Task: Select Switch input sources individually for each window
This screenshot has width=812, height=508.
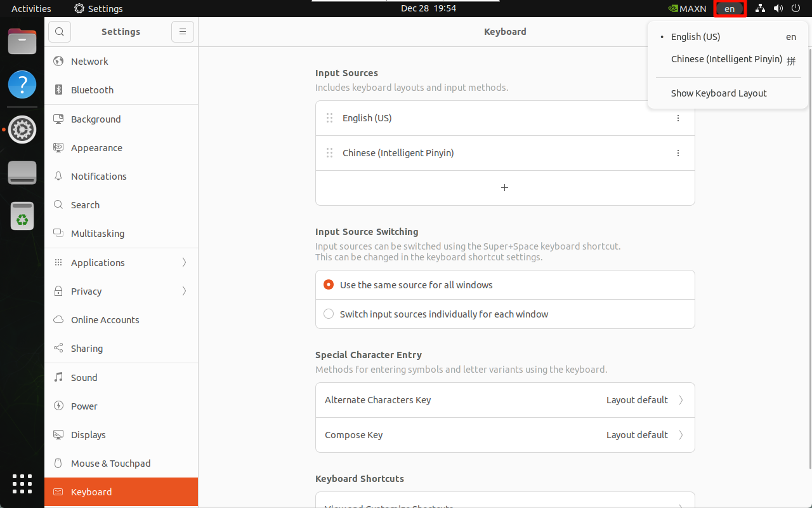Action: [505, 314]
